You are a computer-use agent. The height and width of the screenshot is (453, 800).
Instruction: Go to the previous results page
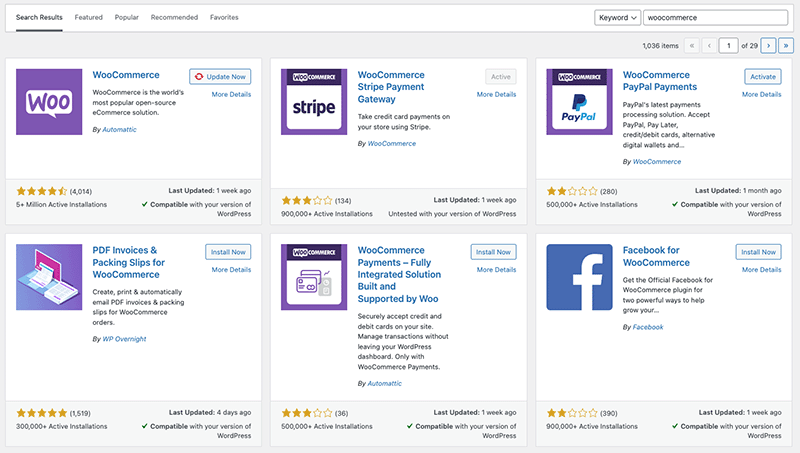(709, 45)
